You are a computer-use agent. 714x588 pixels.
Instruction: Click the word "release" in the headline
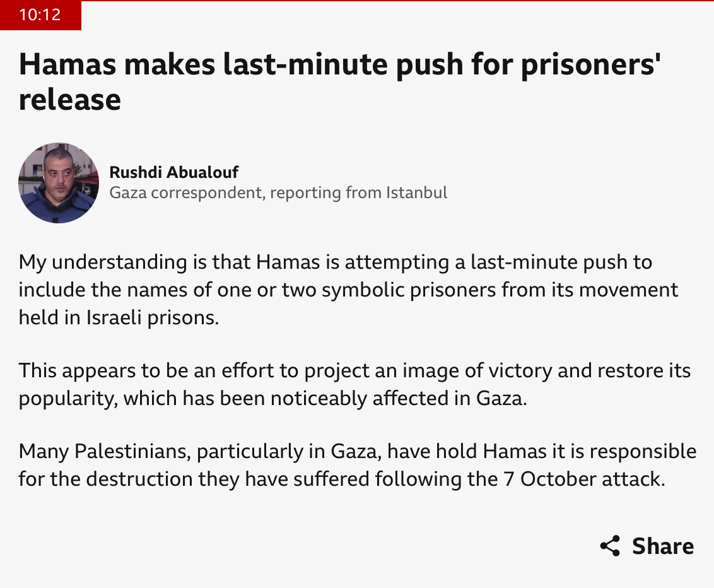coord(69,100)
